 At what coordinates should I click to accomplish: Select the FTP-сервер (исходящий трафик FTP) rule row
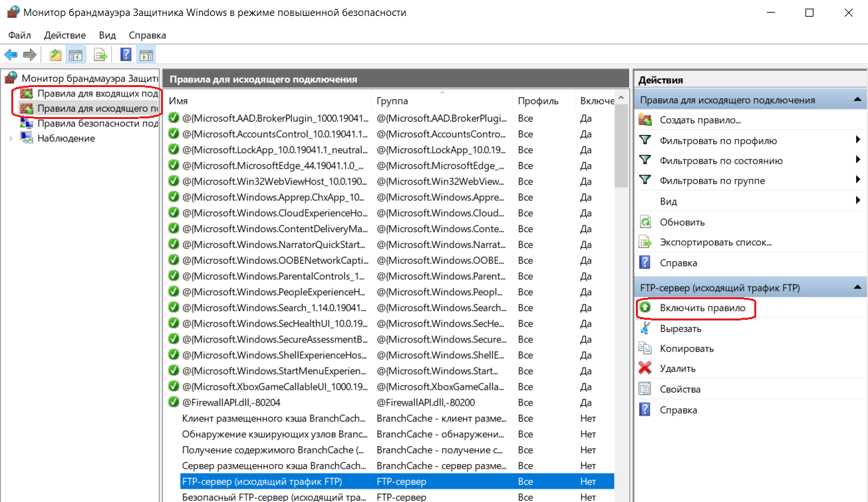click(397, 481)
